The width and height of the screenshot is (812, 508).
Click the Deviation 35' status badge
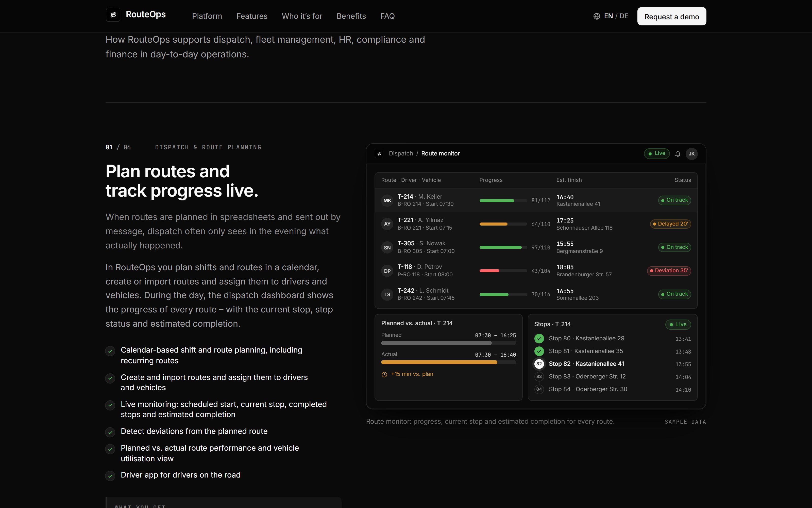click(x=669, y=271)
